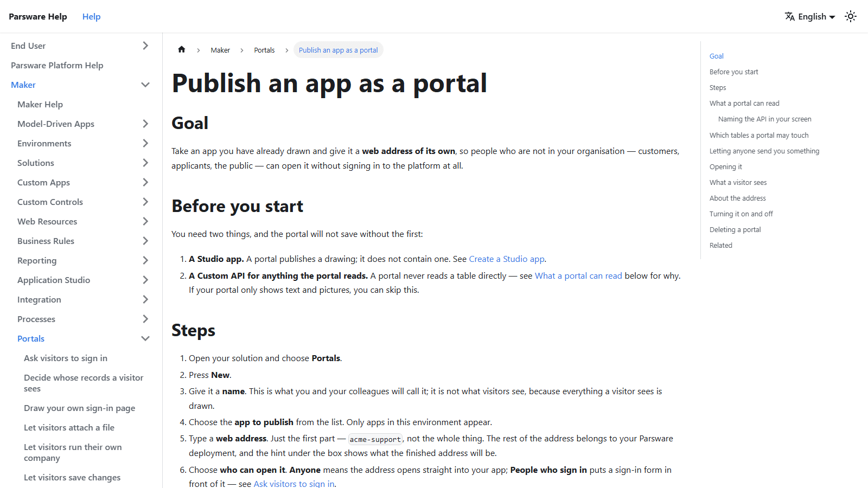The width and height of the screenshot is (868, 488).
Task: Toggle the light/dark theme sun icon
Action: 851,16
